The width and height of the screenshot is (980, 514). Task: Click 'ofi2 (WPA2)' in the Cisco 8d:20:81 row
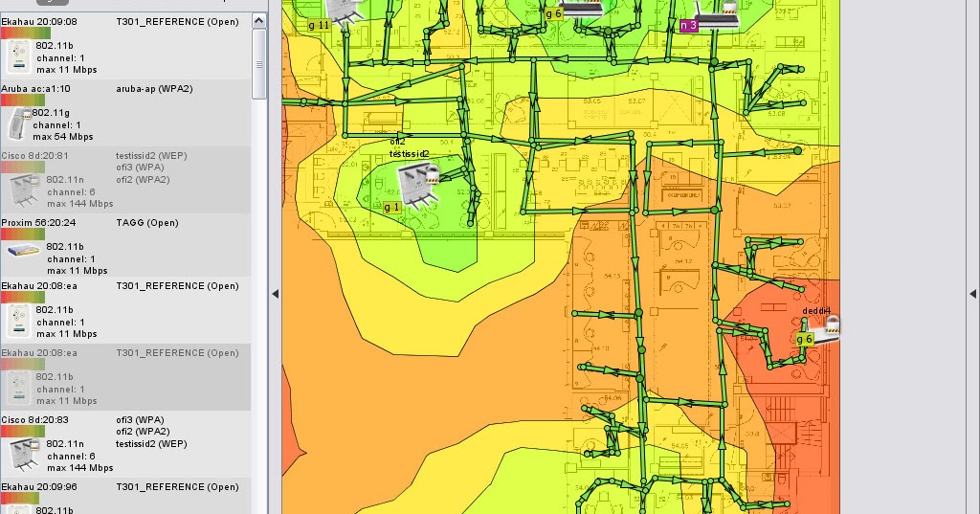point(143,179)
